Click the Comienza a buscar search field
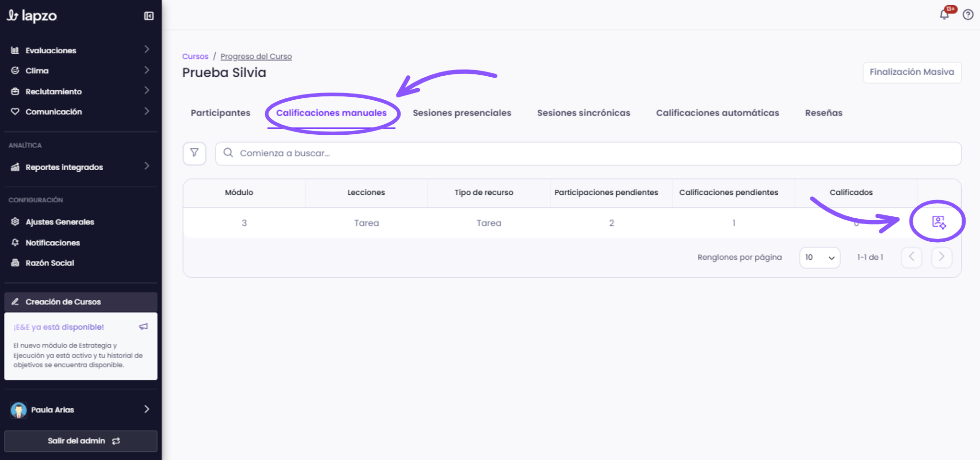 [588, 153]
